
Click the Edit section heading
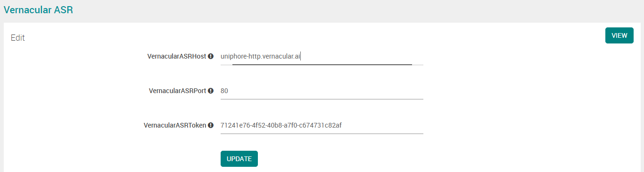18,38
